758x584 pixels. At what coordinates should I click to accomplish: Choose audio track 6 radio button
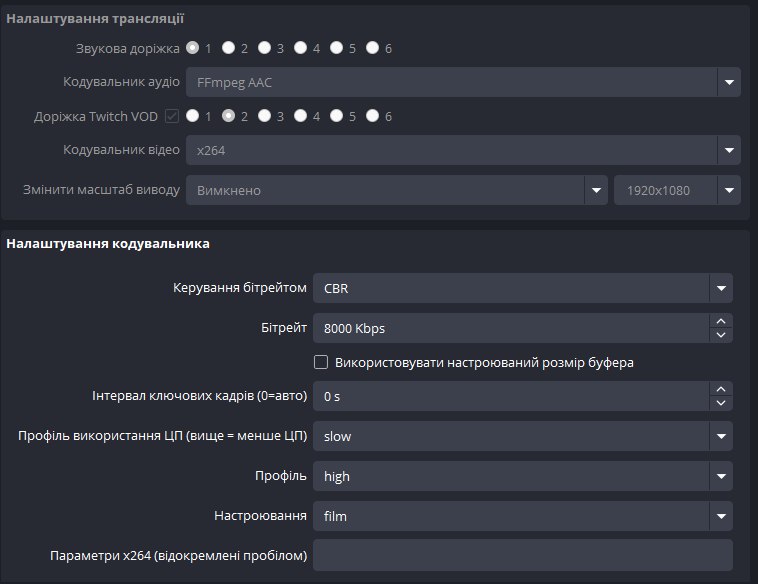372,47
